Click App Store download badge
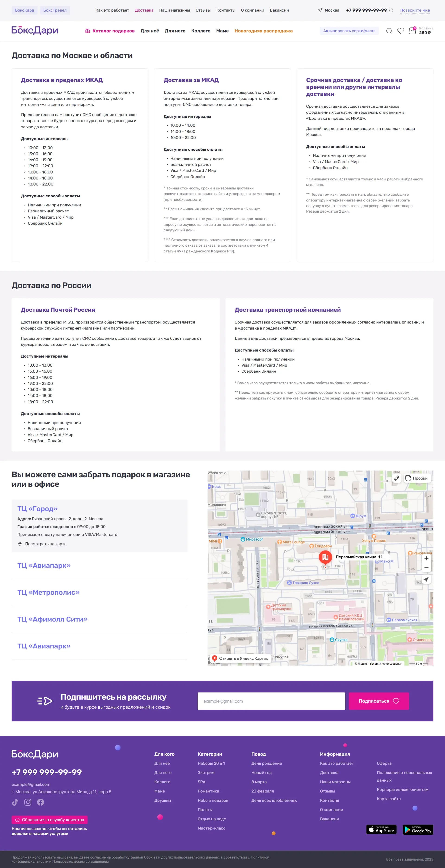The height and width of the screenshot is (868, 445). pos(381,830)
